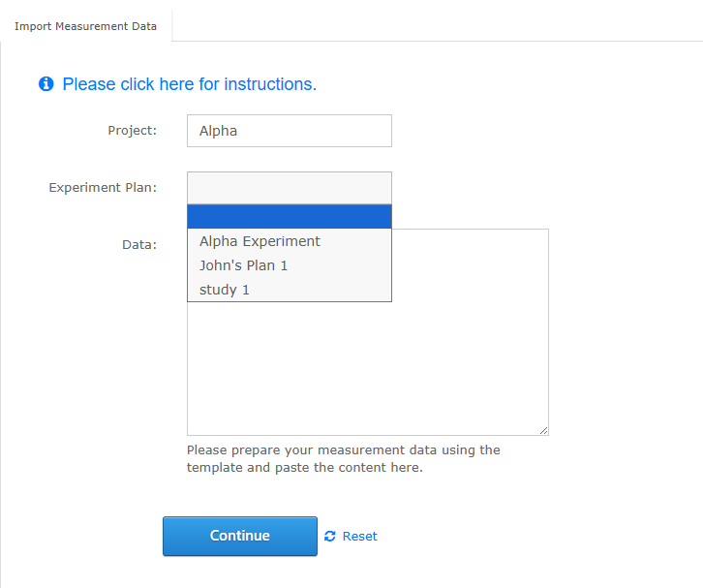703x588 pixels.
Task: Select study 1 from the dropdown
Action: pyautogui.click(x=225, y=290)
